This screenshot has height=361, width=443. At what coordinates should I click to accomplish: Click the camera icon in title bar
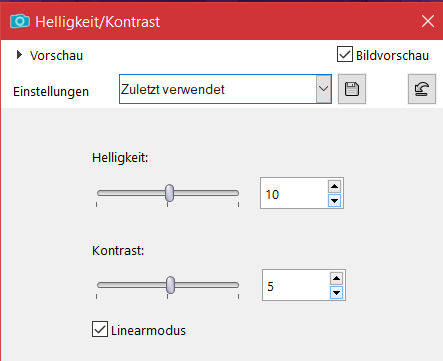(x=20, y=22)
